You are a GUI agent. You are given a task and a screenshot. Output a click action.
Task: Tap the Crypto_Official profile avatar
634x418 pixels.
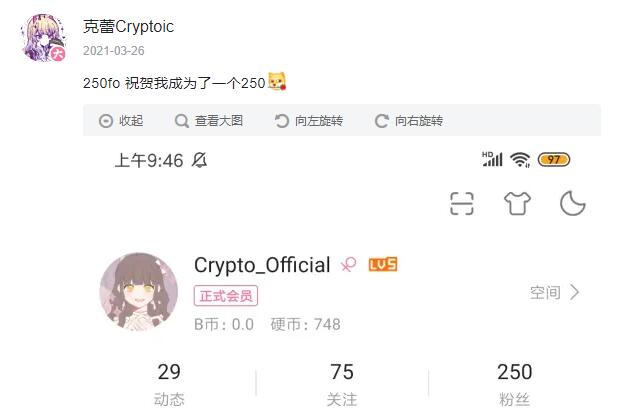[x=139, y=292]
